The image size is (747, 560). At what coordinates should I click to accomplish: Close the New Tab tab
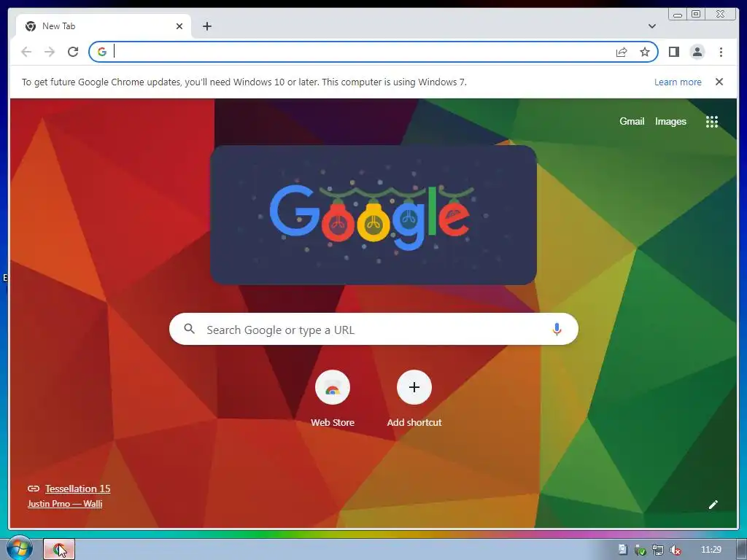point(179,26)
